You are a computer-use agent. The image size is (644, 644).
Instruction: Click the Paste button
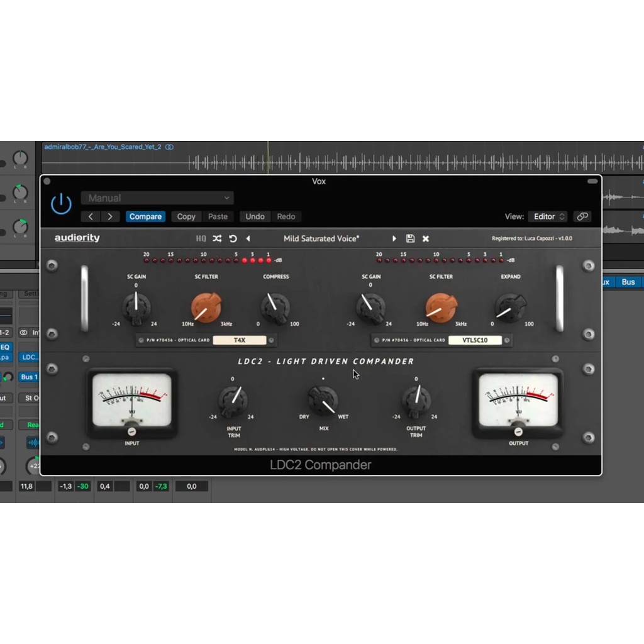218,216
